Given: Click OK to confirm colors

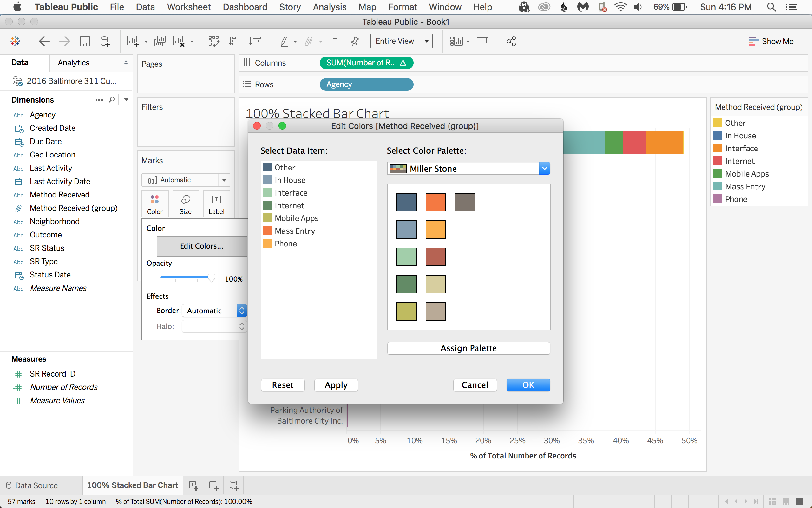Looking at the screenshot, I should pos(528,385).
